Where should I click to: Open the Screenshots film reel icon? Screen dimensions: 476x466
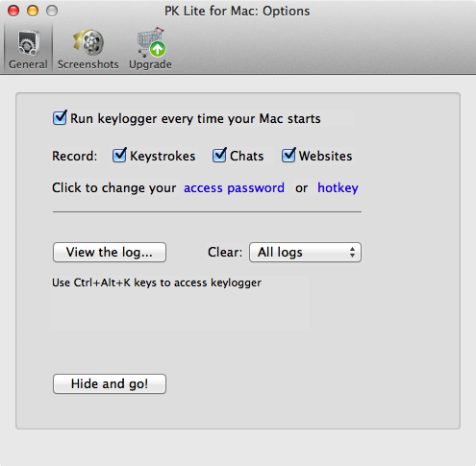pyautogui.click(x=88, y=42)
